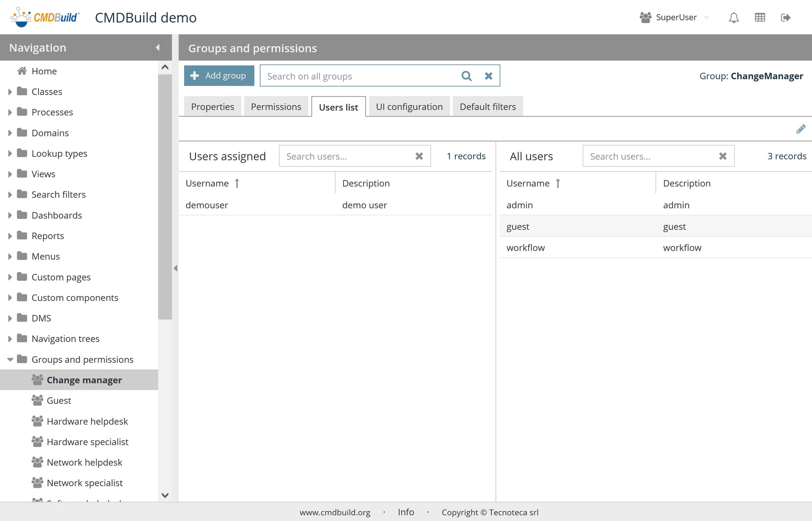
Task: Sort All users by Username column
Action: (528, 183)
